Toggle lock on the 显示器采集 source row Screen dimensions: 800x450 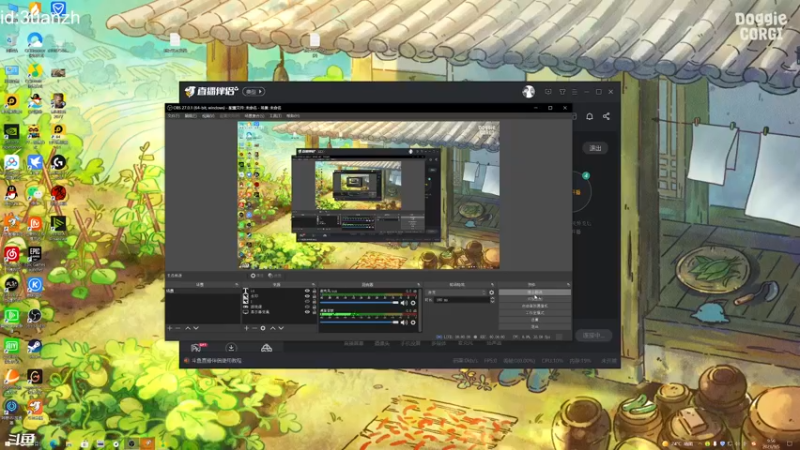pyautogui.click(x=314, y=312)
